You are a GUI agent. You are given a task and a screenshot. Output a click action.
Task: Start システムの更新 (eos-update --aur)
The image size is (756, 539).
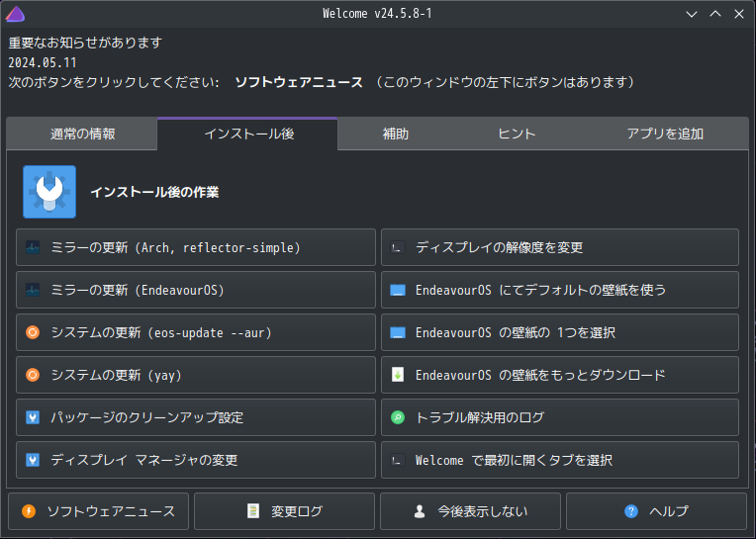[x=196, y=332]
